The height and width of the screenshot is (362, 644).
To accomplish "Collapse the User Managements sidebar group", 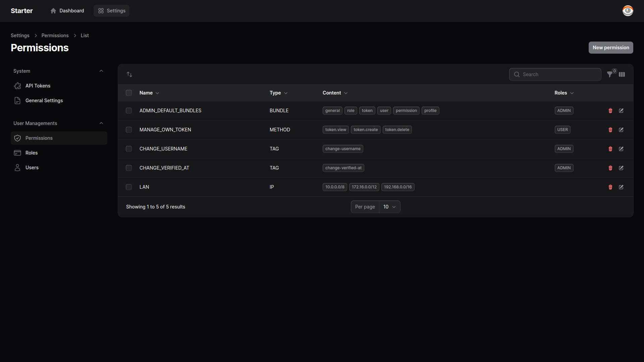I will point(101,123).
